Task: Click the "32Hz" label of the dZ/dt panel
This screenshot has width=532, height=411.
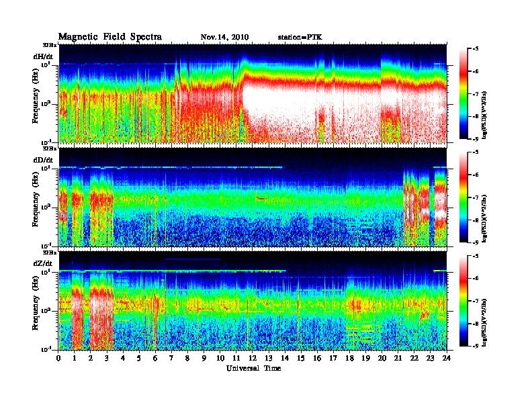Action: 49,253
